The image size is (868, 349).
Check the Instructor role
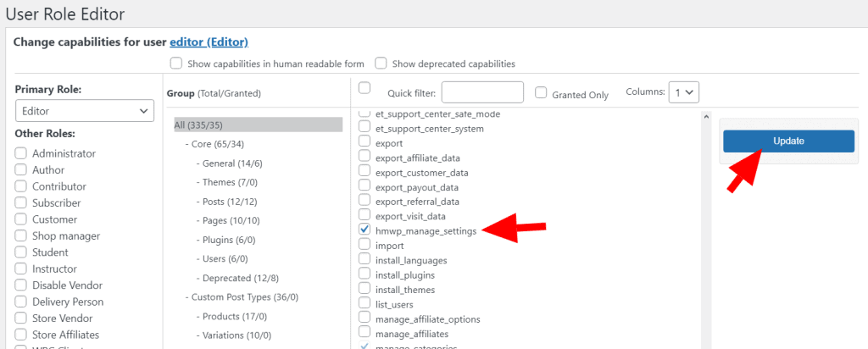pos(21,269)
